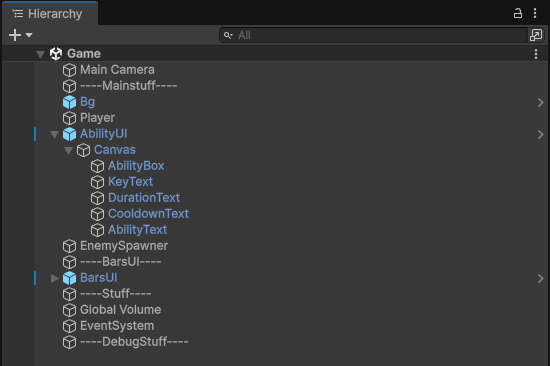Click the Hierarchy tab
Image resolution: width=550 pixels, height=366 pixels.
tap(50, 14)
